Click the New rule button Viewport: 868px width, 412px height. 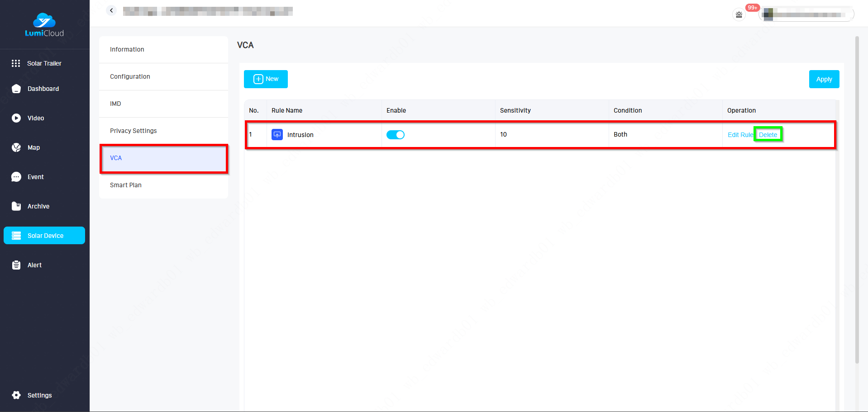point(266,79)
